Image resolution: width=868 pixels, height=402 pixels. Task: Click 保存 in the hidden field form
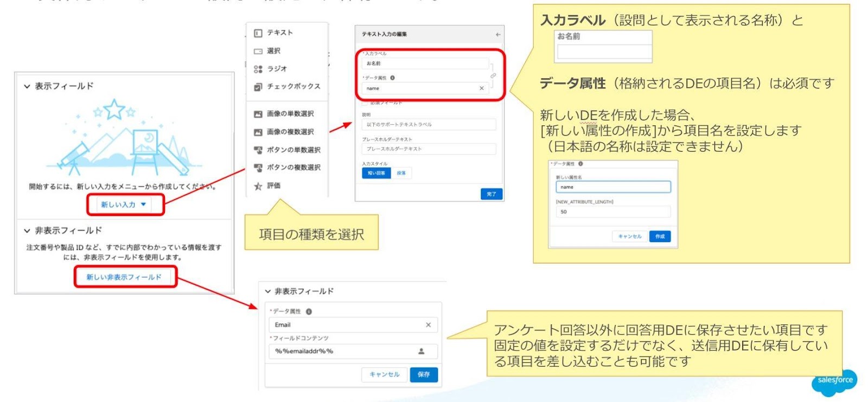(424, 374)
